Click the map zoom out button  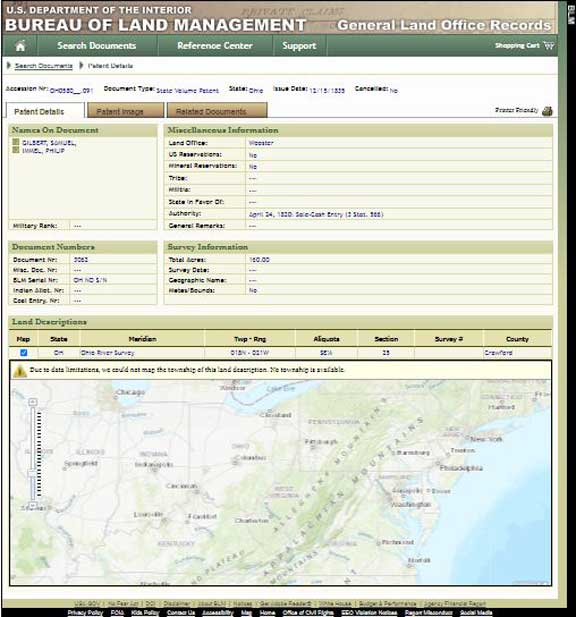(33, 505)
